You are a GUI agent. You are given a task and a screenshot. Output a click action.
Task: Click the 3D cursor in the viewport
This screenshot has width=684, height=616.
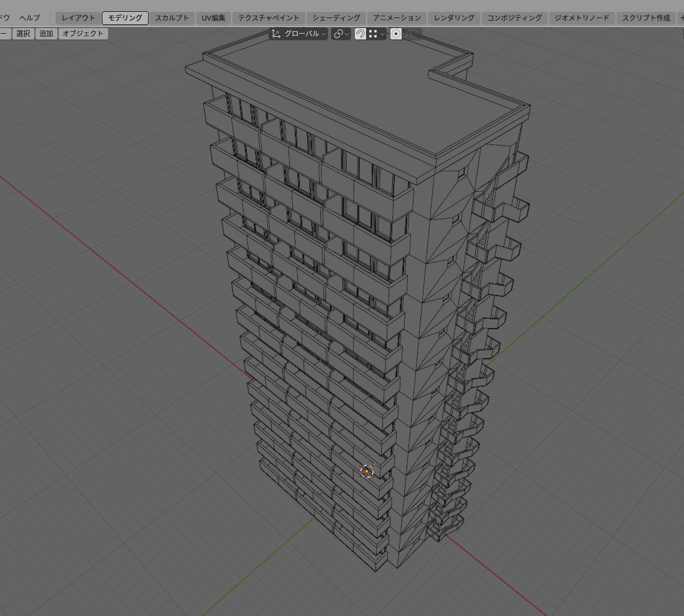[367, 471]
